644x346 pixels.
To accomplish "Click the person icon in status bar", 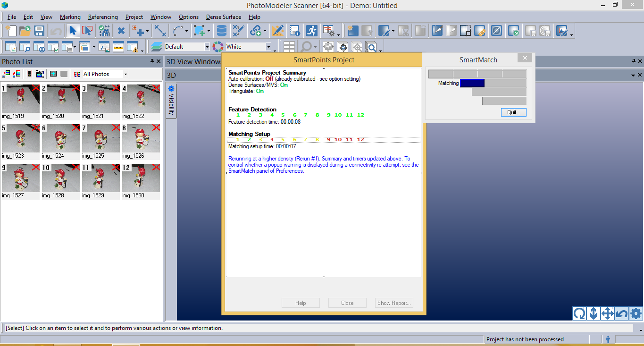I will point(608,339).
